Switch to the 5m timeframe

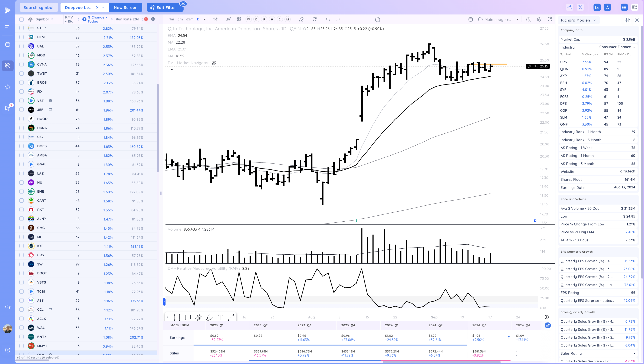[180, 19]
